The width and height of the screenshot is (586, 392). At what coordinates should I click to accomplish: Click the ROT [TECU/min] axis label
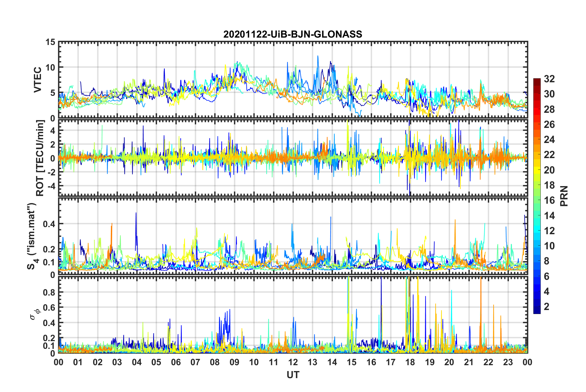click(x=40, y=158)
